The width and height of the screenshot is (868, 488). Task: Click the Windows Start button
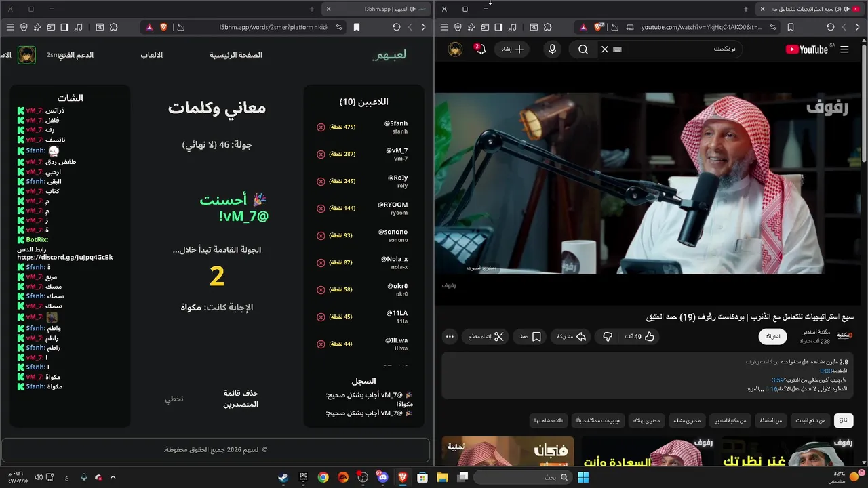[583, 477]
